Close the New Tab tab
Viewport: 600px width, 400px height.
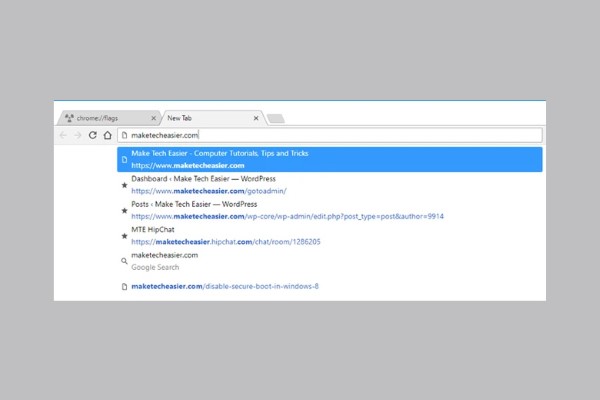256,118
